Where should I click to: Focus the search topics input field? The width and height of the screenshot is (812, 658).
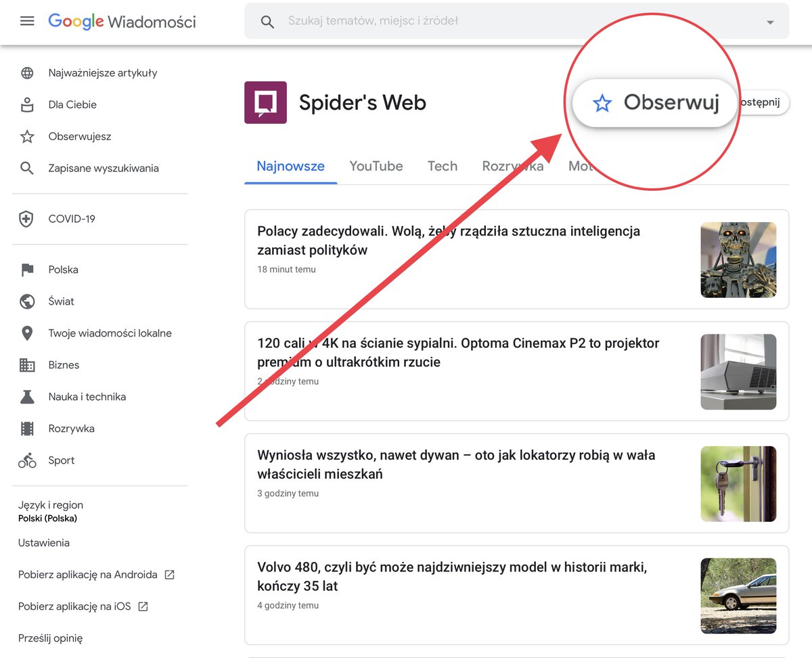click(516, 21)
